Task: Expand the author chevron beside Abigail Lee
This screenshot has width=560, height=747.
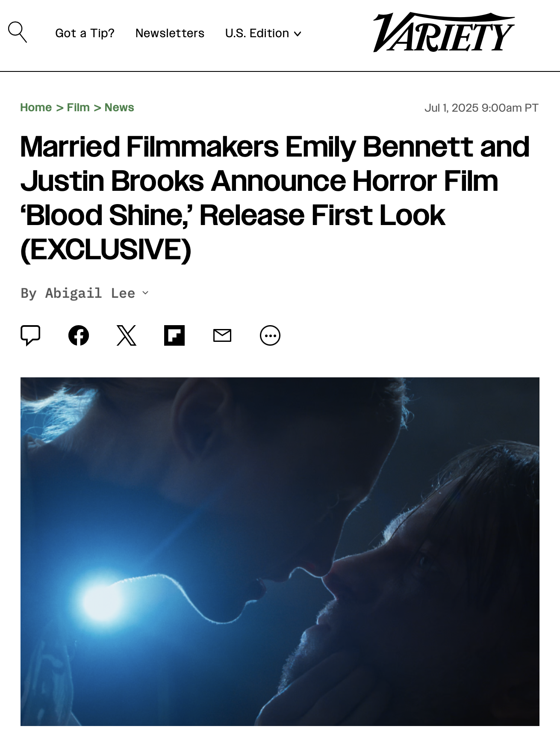Action: pyautogui.click(x=145, y=293)
